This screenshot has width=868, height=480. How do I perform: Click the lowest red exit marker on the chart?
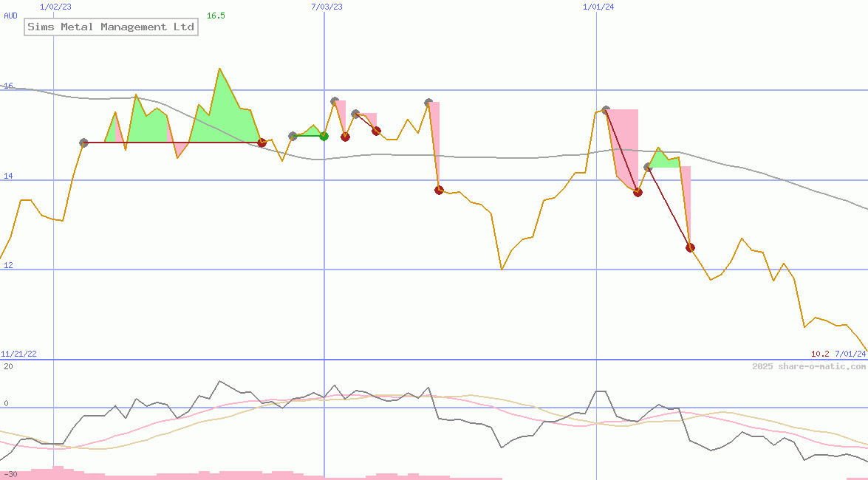pos(690,247)
